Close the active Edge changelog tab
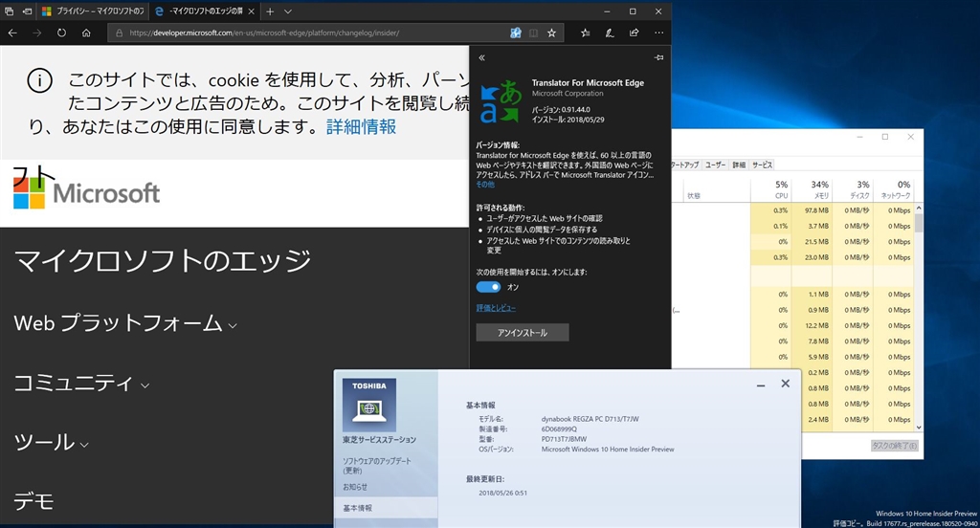Screen dimensions: 980x528 pyautogui.click(x=252, y=11)
